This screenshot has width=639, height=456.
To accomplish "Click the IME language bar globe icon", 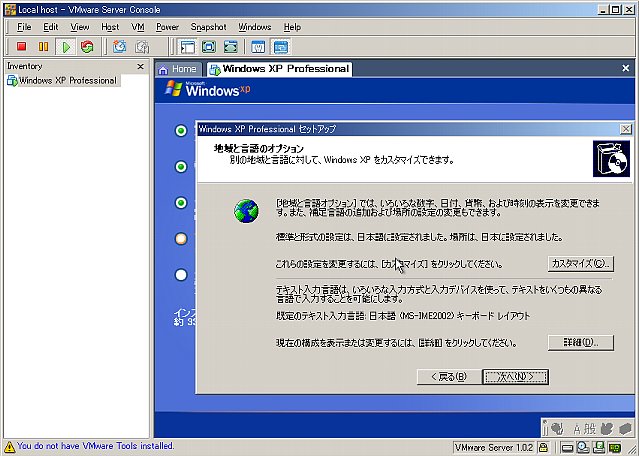I will (x=557, y=428).
